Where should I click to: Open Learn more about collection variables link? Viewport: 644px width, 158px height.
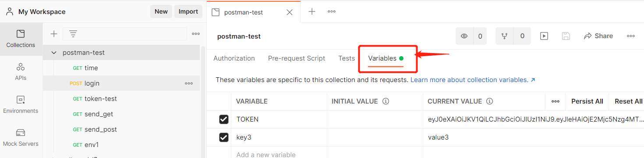point(473,80)
